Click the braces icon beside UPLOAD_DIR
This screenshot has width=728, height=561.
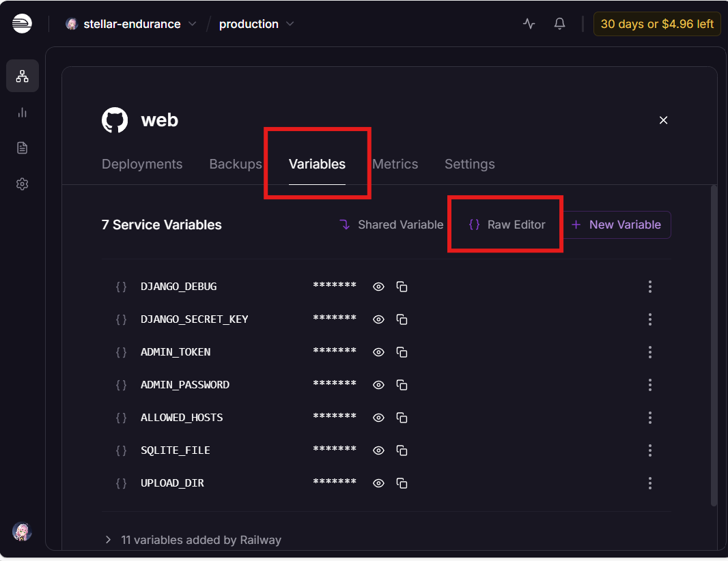click(121, 483)
